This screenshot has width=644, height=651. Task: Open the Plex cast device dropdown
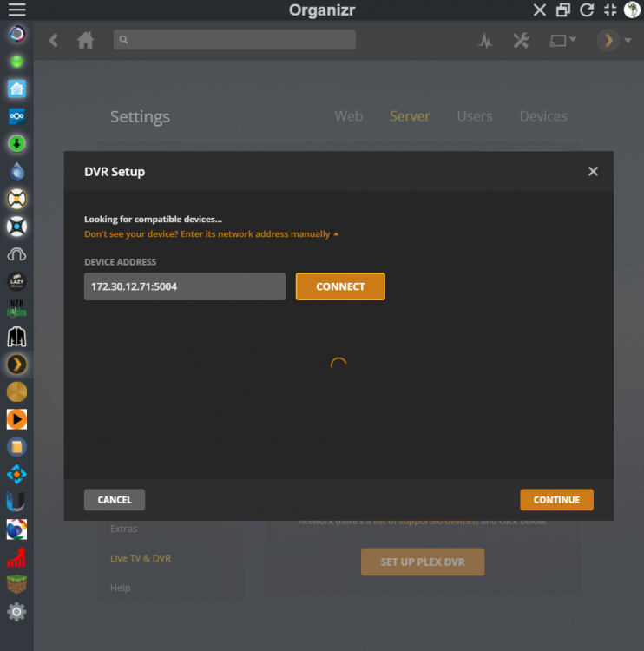point(562,40)
